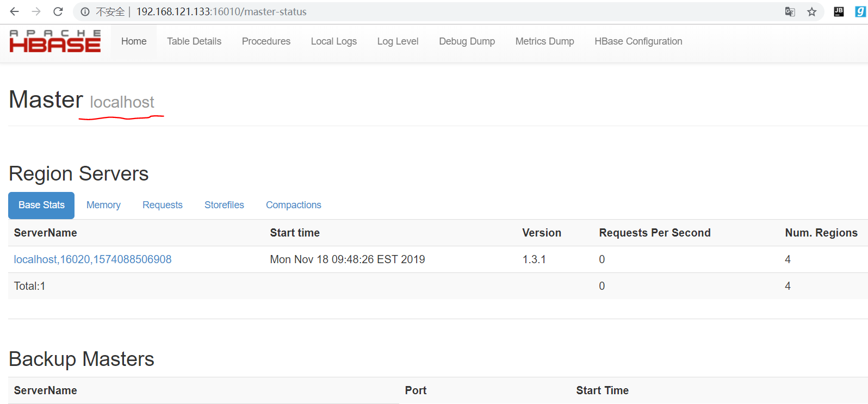Click the Port header in Backup Masters
The image size is (868, 404).
point(416,390)
